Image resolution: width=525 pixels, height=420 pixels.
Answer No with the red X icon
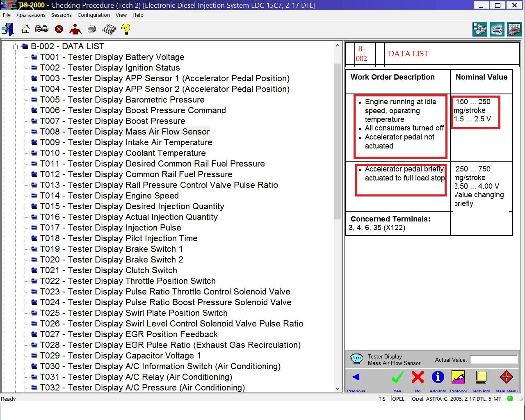(418, 377)
